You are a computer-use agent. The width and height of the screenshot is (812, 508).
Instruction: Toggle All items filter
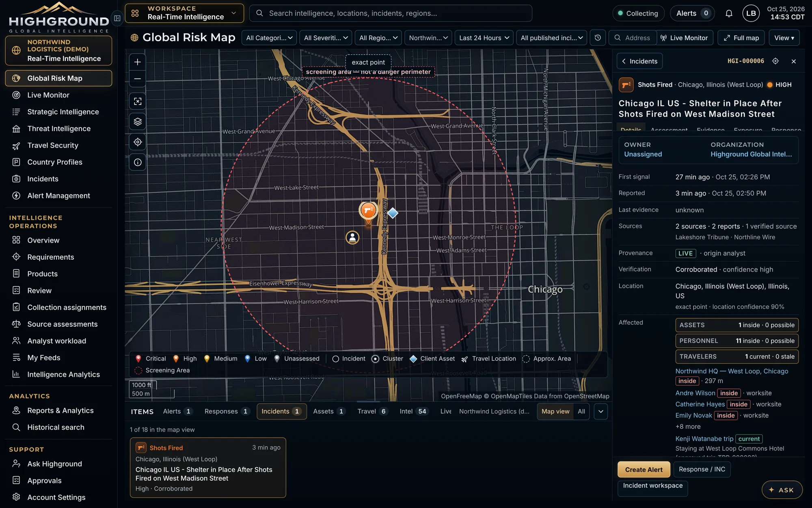point(581,411)
